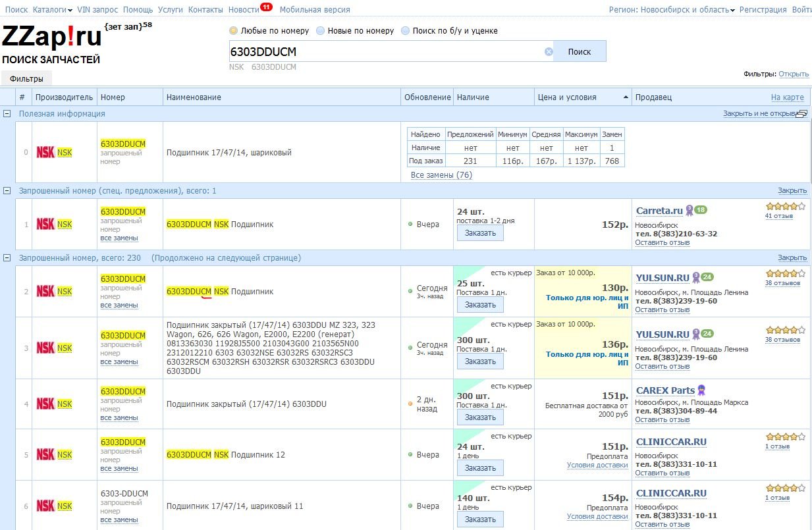
Task: Click star rating for Carreta.ru
Action: (x=785, y=206)
